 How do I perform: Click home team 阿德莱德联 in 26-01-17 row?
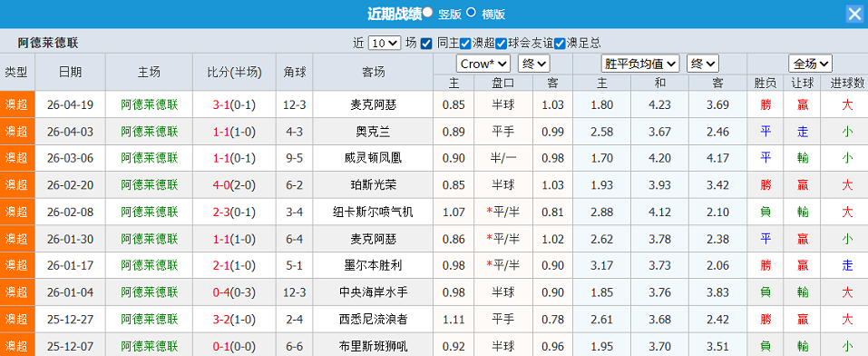[x=150, y=265]
